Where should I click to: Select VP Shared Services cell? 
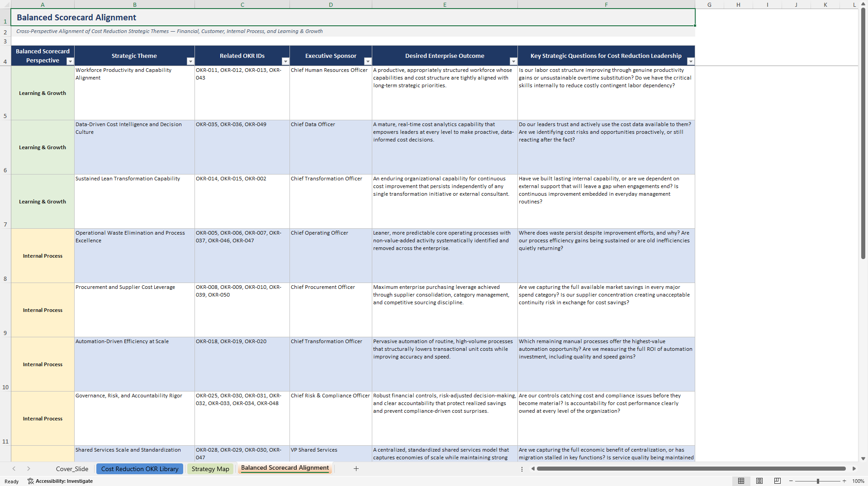pyautogui.click(x=331, y=453)
